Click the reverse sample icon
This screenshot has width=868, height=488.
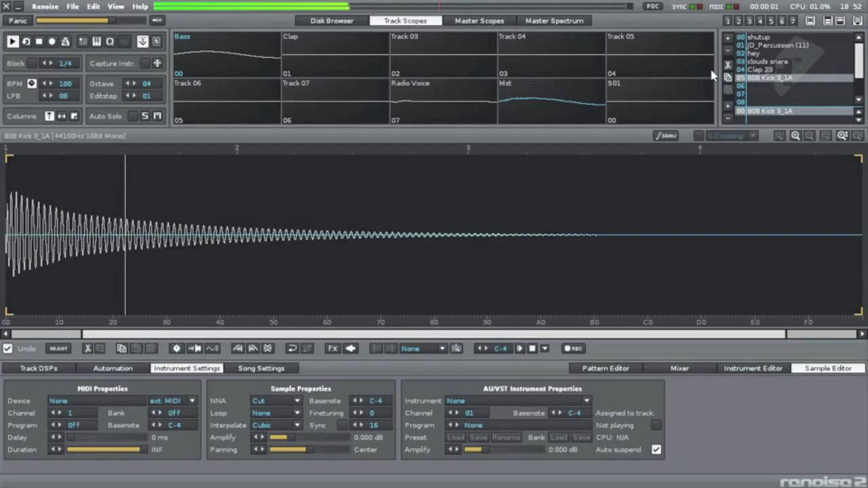click(x=292, y=348)
